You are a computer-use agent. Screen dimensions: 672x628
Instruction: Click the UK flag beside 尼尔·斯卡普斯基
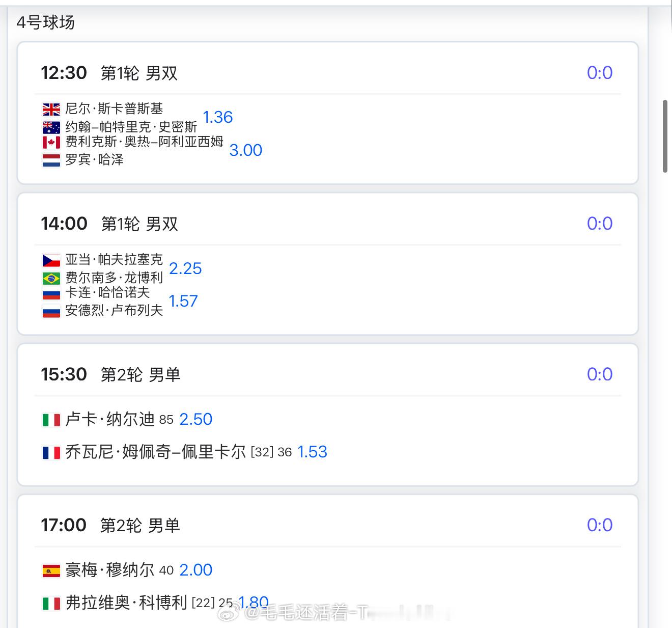pos(51,109)
